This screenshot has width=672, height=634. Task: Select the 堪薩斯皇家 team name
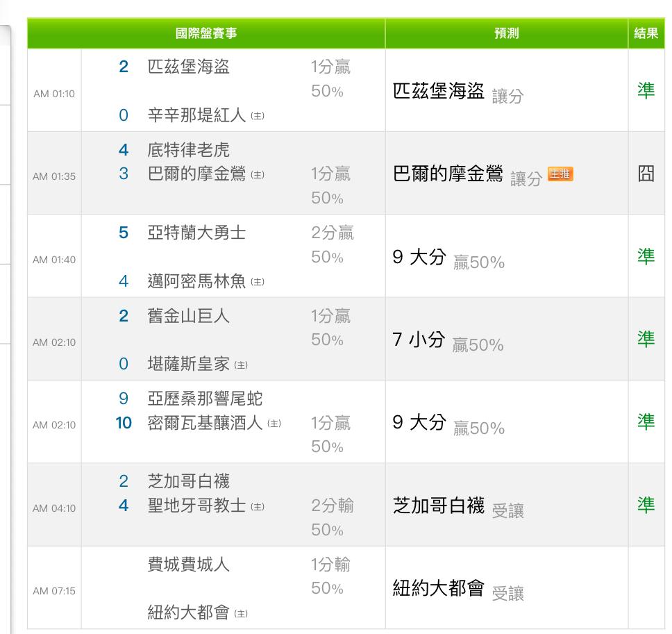click(189, 364)
